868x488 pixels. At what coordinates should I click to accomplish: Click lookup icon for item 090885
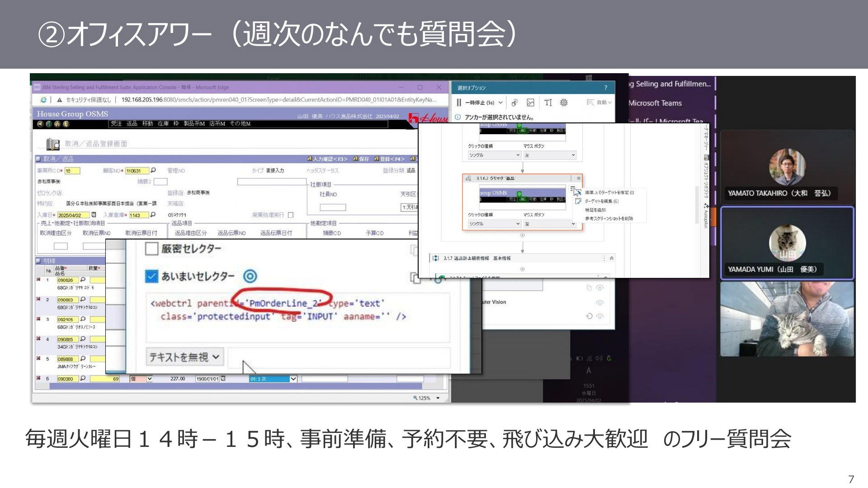click(x=83, y=338)
